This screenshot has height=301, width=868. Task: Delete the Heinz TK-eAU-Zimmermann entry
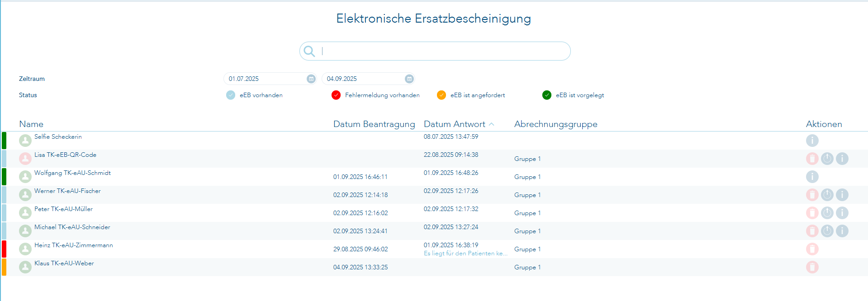(812, 249)
